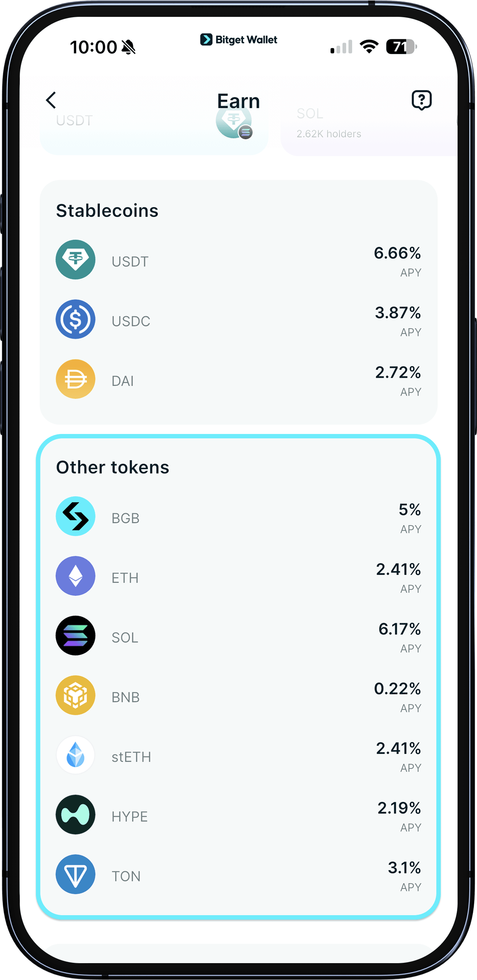Tap the DAI token icon
Image resolution: width=477 pixels, height=980 pixels.
coord(75,379)
